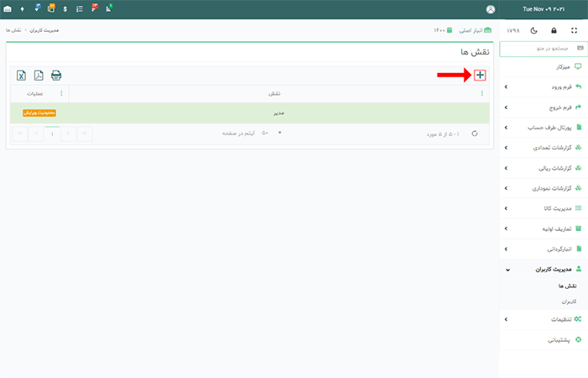Collapse the مدیریت کاربران menu

pyautogui.click(x=543, y=270)
